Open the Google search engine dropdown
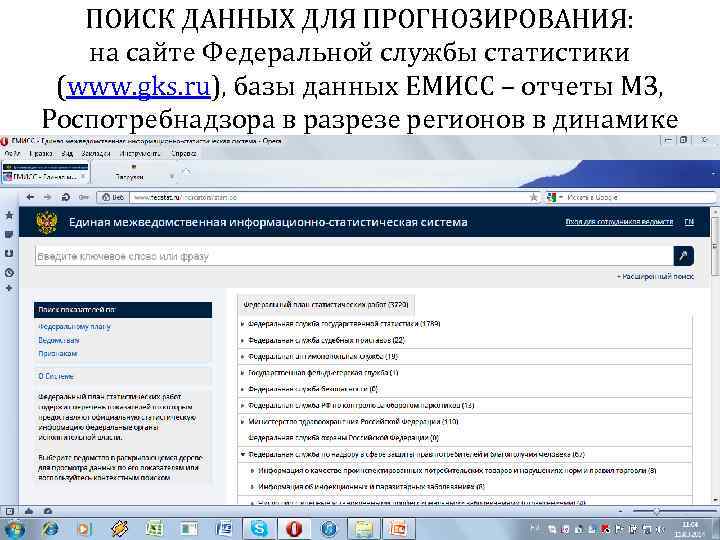The image size is (720, 540). pos(555,197)
